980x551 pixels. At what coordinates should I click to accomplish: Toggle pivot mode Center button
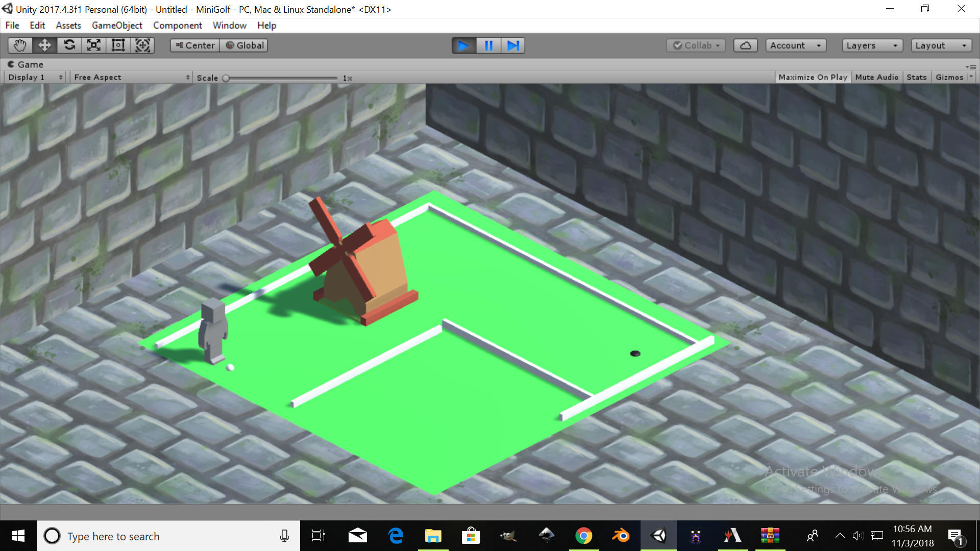(194, 45)
